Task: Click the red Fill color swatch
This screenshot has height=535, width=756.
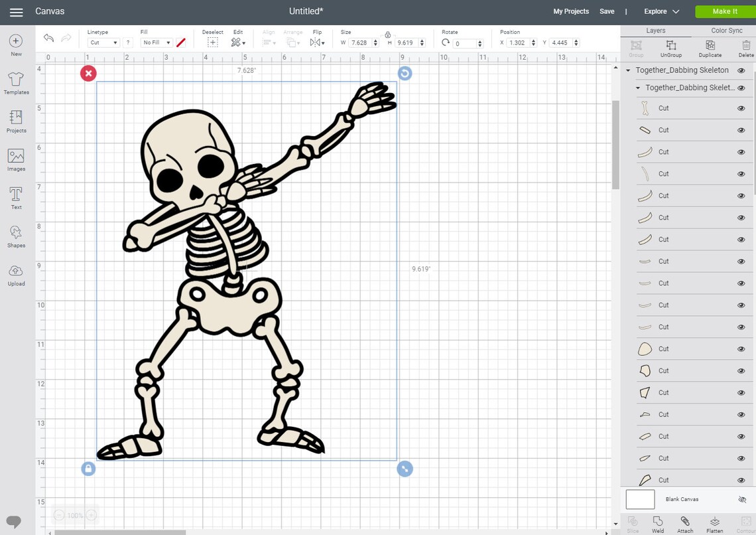Action: 180,42
